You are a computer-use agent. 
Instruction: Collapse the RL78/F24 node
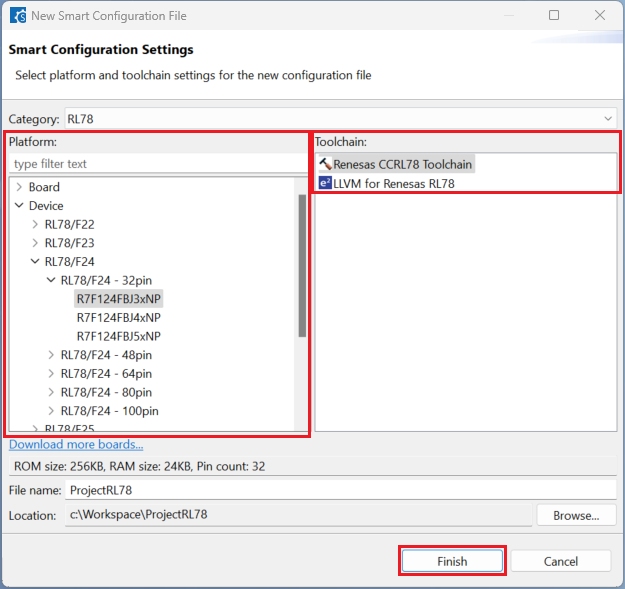pos(35,261)
